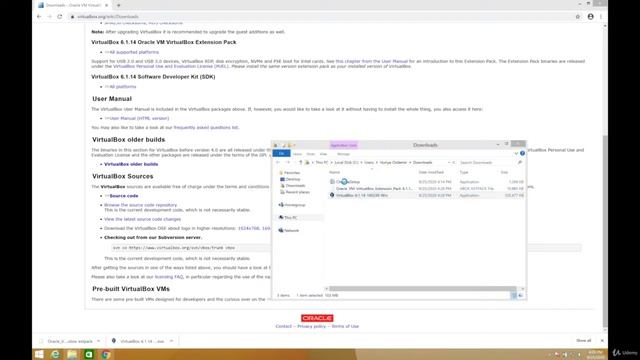Sort files by the Date modified column

point(431,172)
